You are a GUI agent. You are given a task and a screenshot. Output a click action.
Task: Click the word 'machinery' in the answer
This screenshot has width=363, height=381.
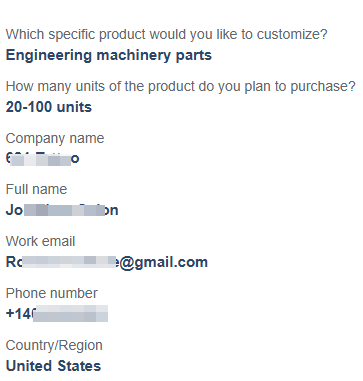point(134,56)
